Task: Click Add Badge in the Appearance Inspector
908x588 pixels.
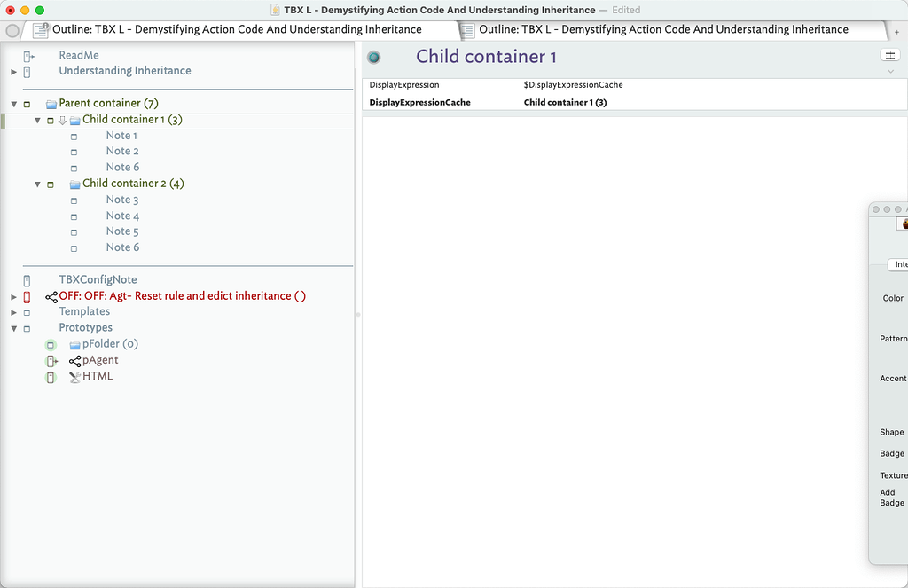Action: click(x=890, y=497)
